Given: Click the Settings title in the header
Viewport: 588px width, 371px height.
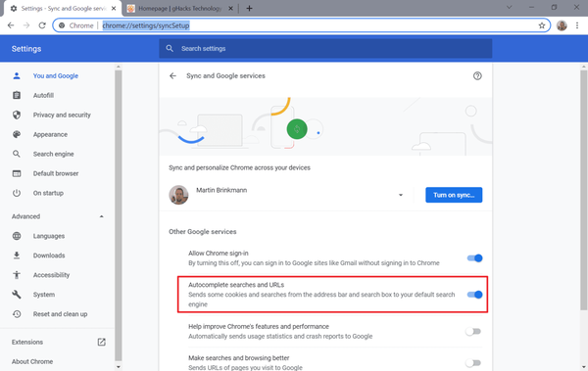Looking at the screenshot, I should coord(26,49).
